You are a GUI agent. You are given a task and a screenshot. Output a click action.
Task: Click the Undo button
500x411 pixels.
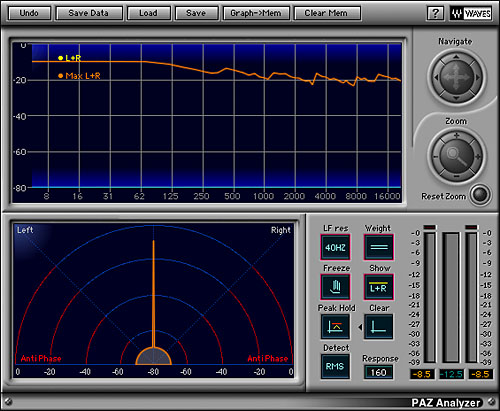click(x=29, y=13)
